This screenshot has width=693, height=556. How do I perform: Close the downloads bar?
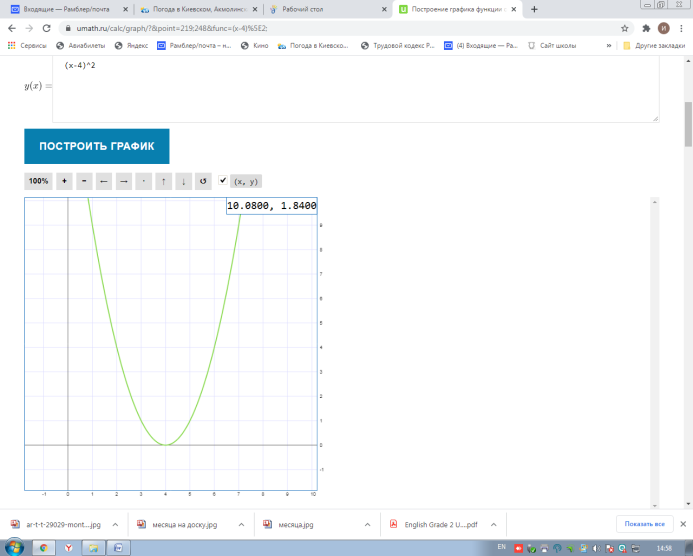(x=683, y=524)
